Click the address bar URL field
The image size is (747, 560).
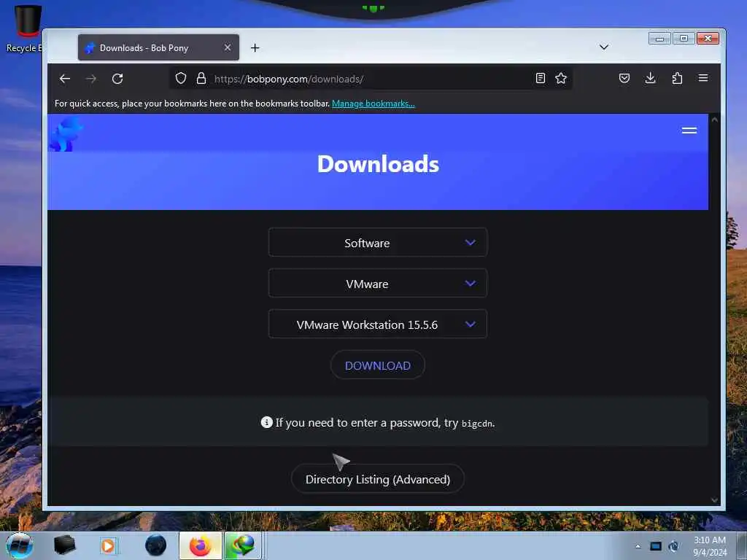pyautogui.click(x=371, y=79)
